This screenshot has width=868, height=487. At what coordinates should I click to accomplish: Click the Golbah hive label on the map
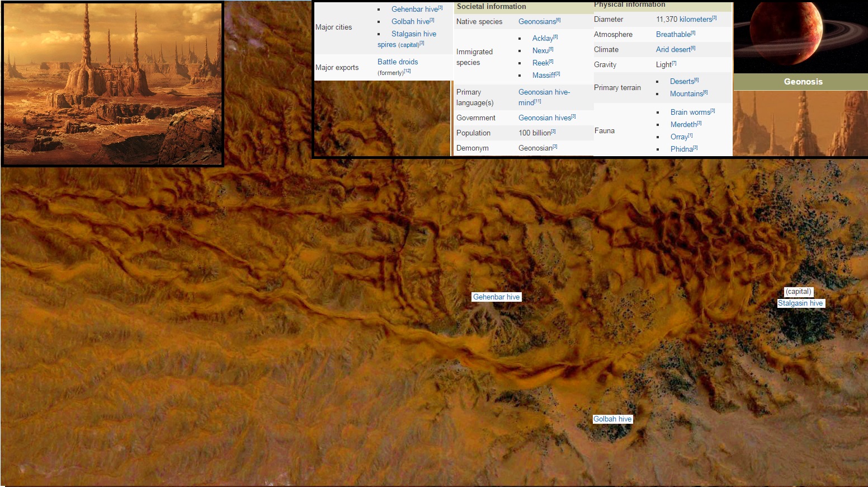point(612,419)
